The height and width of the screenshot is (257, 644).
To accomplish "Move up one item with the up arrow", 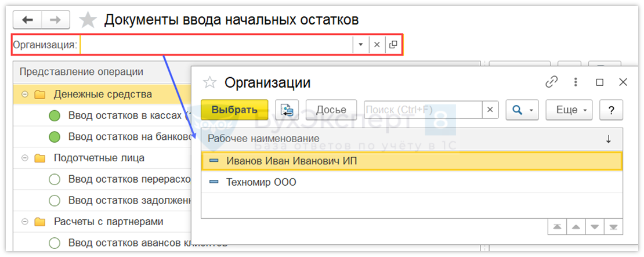I will (576, 227).
